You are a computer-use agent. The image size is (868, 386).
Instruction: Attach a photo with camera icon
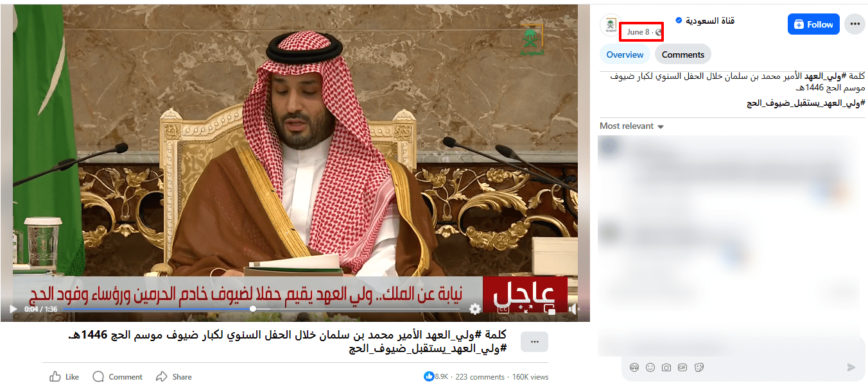pos(666,367)
